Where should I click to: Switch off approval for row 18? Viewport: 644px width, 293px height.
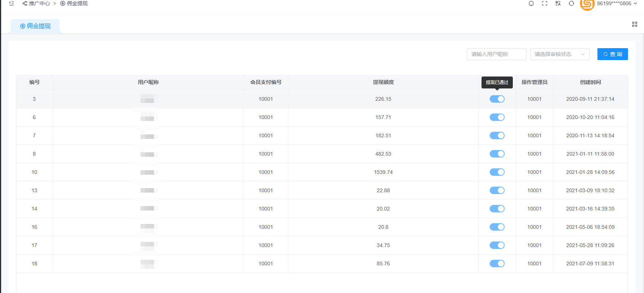point(497,264)
